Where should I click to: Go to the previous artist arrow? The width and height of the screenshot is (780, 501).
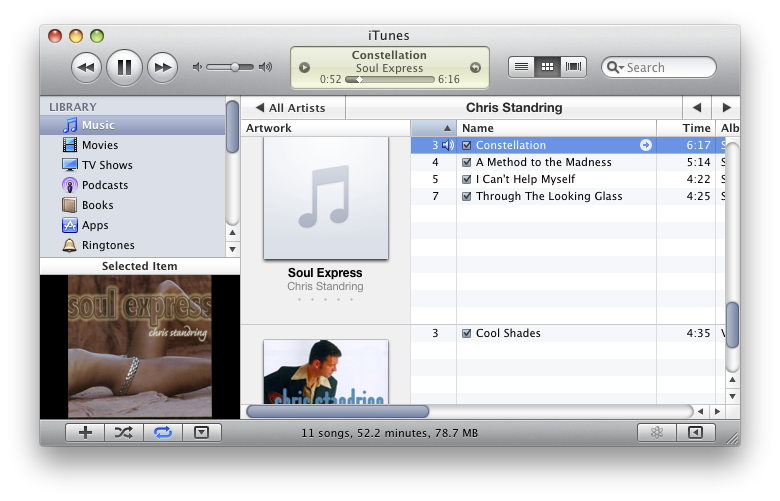point(696,107)
